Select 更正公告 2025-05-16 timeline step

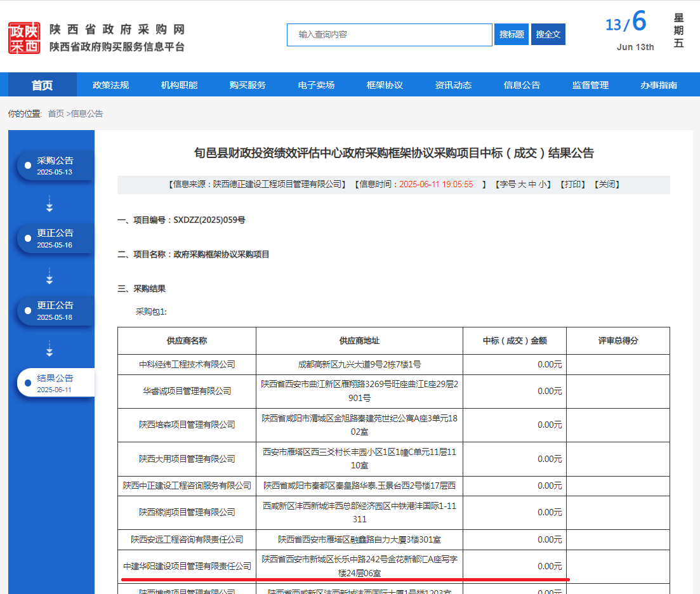(56, 239)
